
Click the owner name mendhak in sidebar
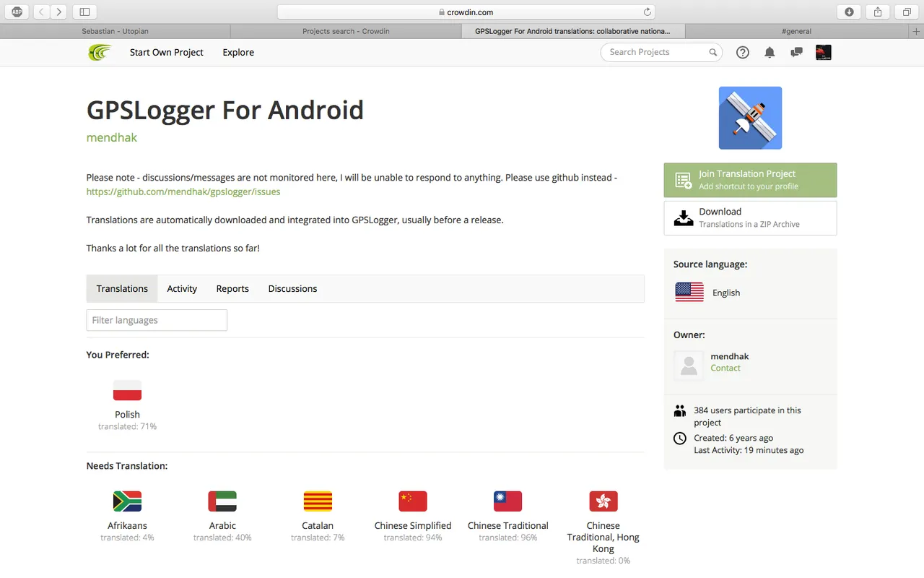tap(730, 356)
